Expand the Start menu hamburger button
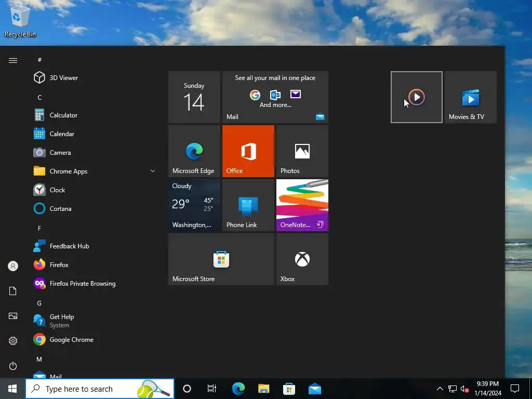 click(13, 60)
